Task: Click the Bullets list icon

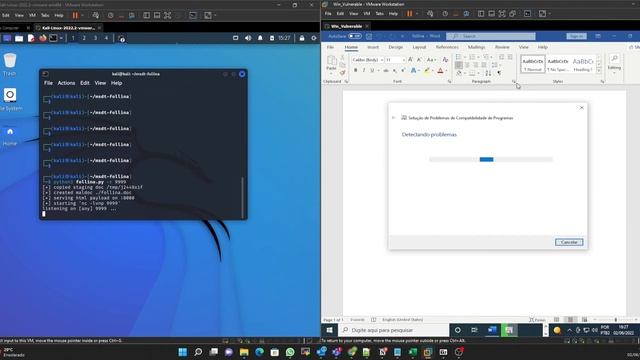Action: 458,57
